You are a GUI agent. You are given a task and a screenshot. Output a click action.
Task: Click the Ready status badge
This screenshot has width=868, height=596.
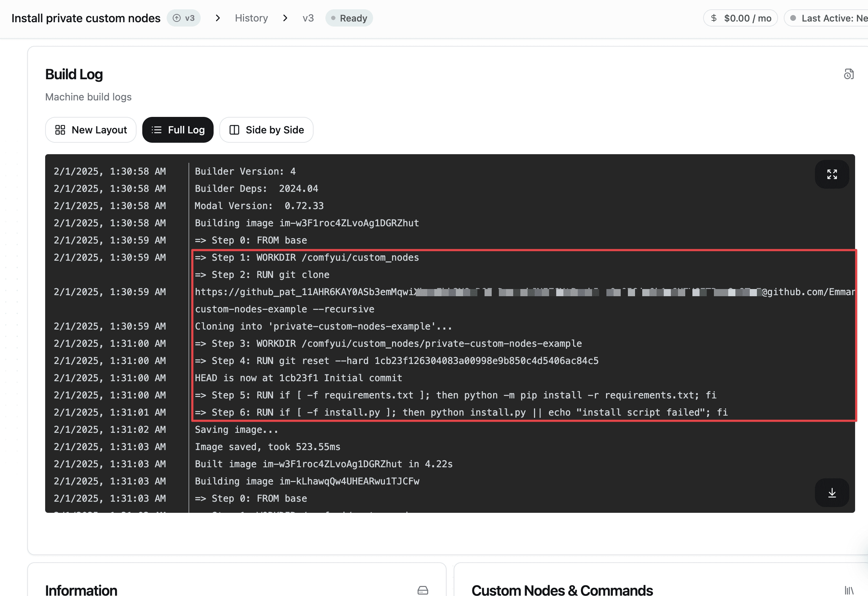[349, 18]
